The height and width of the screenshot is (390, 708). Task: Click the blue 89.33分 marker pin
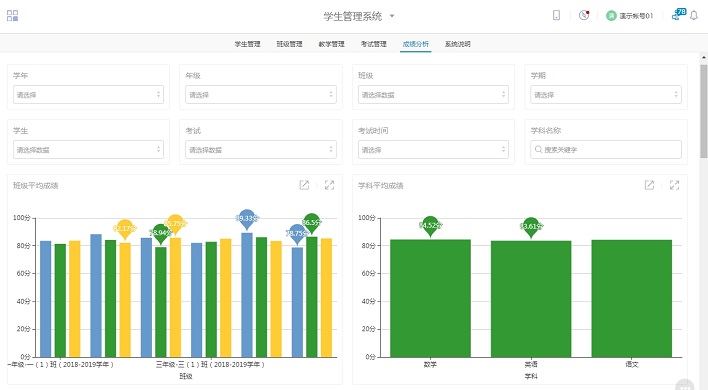point(247,219)
